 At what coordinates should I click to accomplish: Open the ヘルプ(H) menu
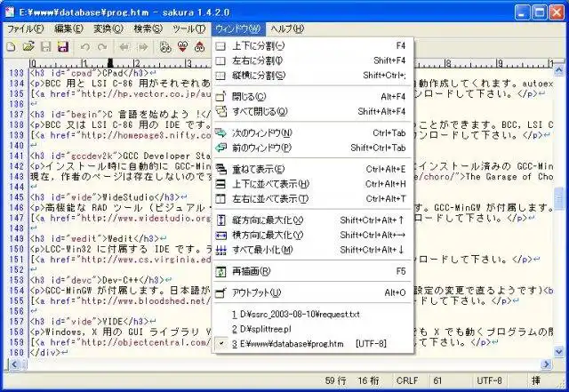pos(287,28)
